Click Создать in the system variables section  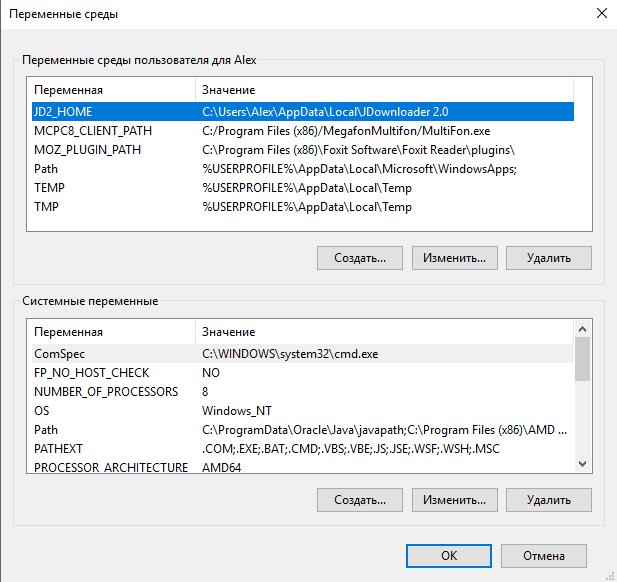(x=359, y=499)
